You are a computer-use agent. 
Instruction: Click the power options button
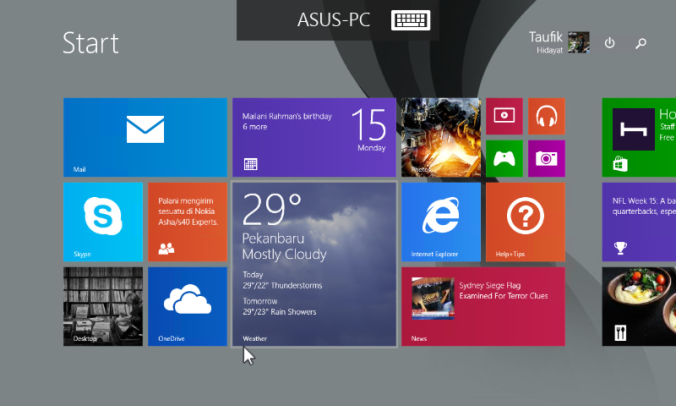coord(609,43)
